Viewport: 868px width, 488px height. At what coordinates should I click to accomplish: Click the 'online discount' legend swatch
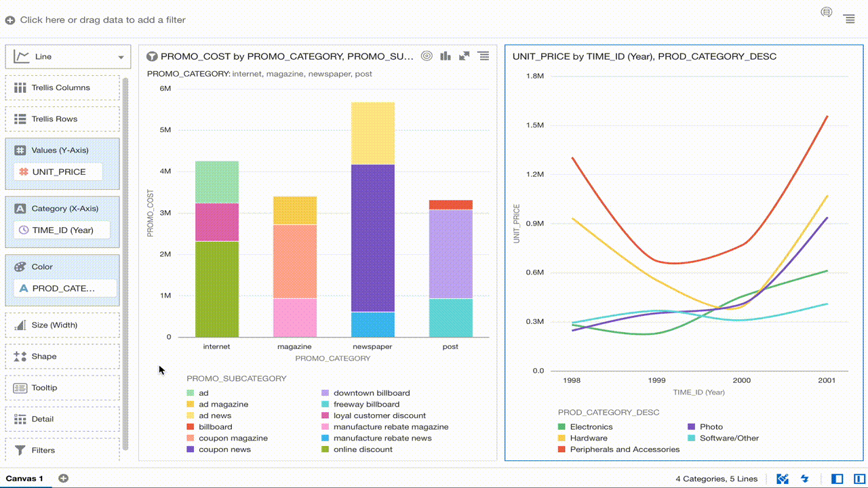click(x=325, y=449)
